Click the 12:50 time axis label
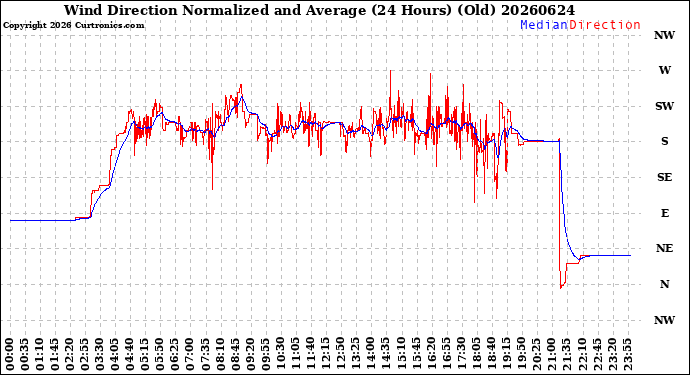 341,355
